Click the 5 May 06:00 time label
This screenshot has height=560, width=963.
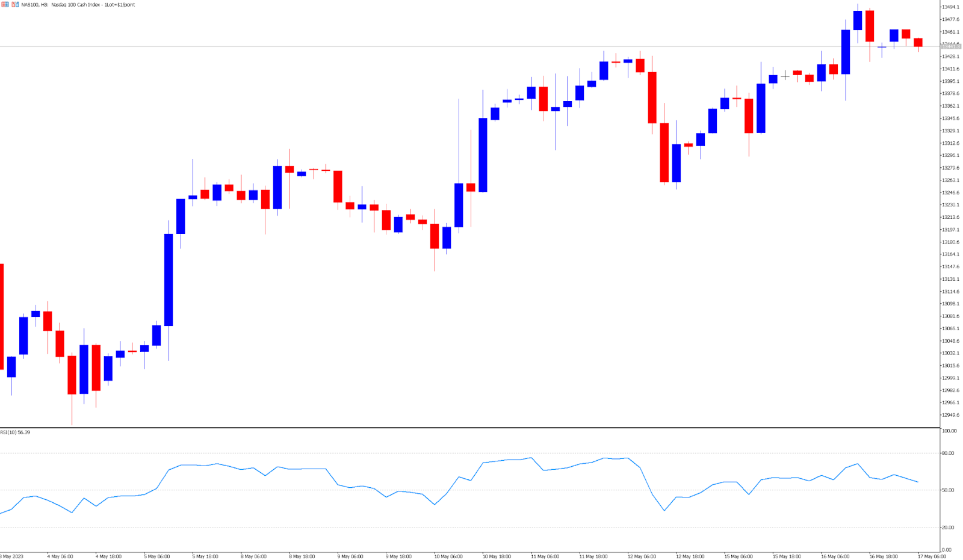pos(156,556)
